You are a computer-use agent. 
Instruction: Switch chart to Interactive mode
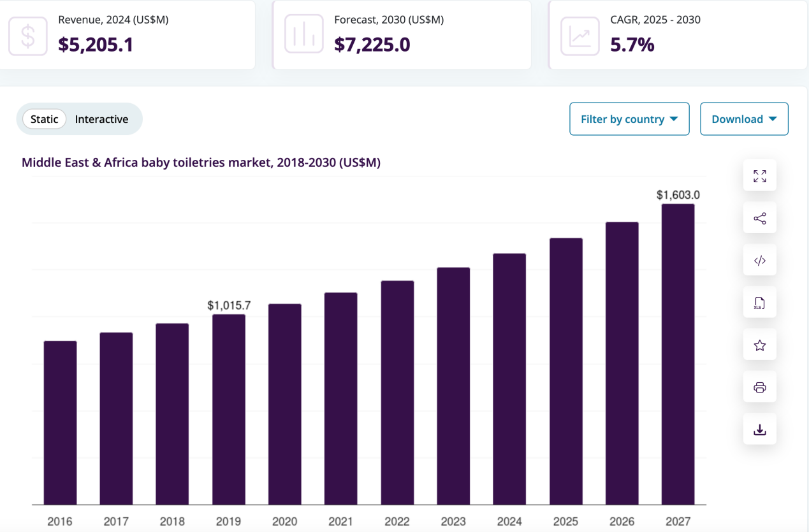tap(101, 119)
